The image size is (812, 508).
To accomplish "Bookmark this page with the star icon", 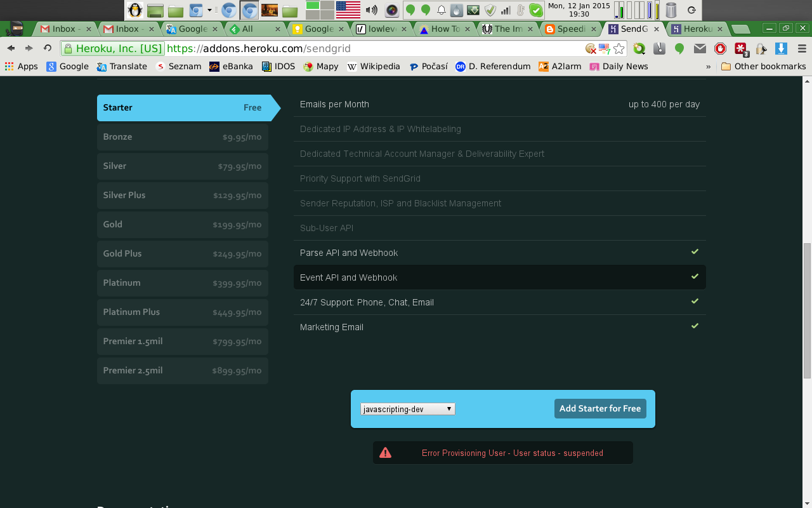I will click(x=619, y=48).
